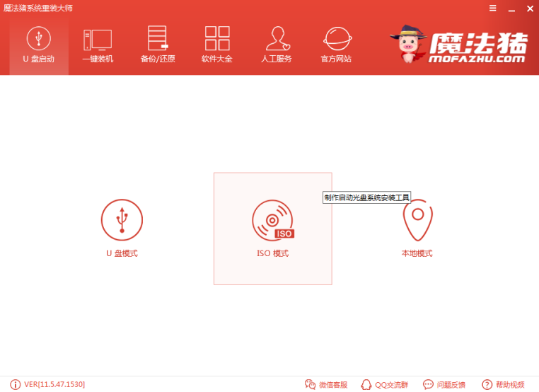This screenshot has width=539, height=392.
Task: Click the U 盘模式 label text
Action: click(122, 253)
